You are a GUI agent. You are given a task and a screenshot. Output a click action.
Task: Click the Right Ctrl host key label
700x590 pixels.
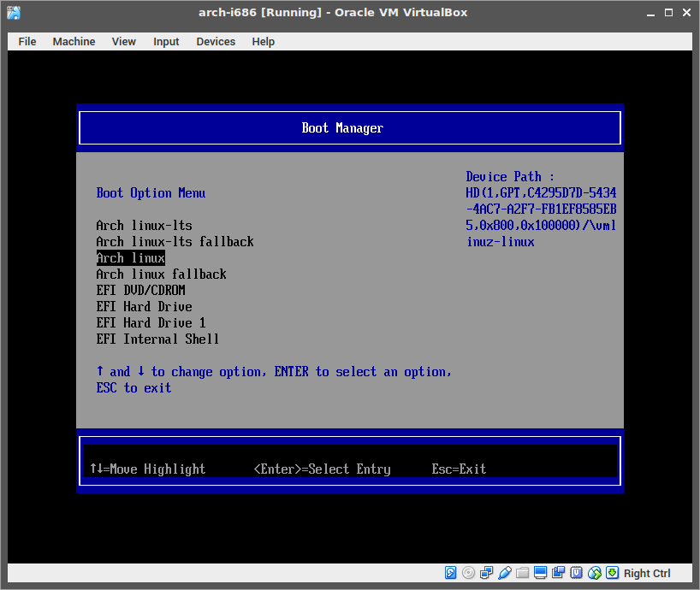(x=647, y=573)
